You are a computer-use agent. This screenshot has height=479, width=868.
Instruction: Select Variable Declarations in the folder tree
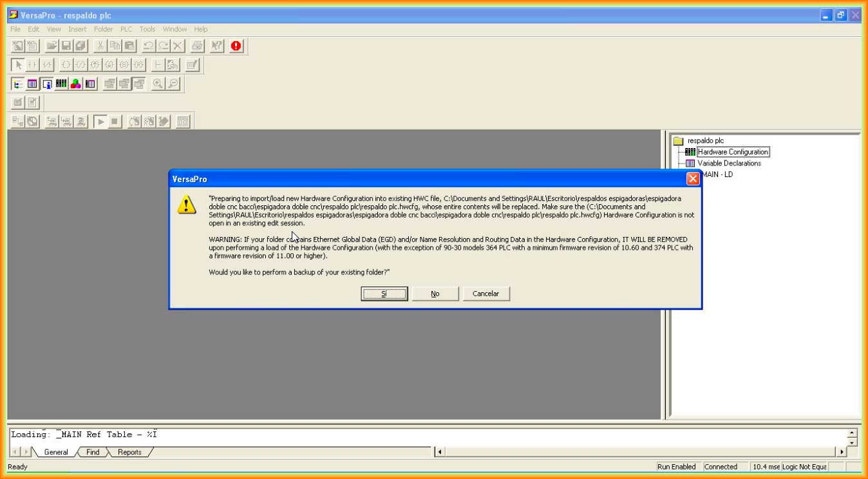729,164
